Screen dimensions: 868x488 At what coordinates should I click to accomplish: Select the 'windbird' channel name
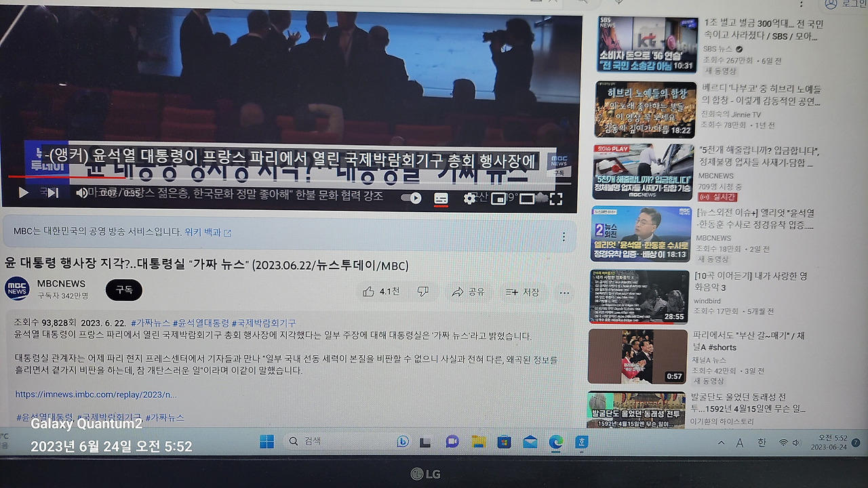click(707, 300)
